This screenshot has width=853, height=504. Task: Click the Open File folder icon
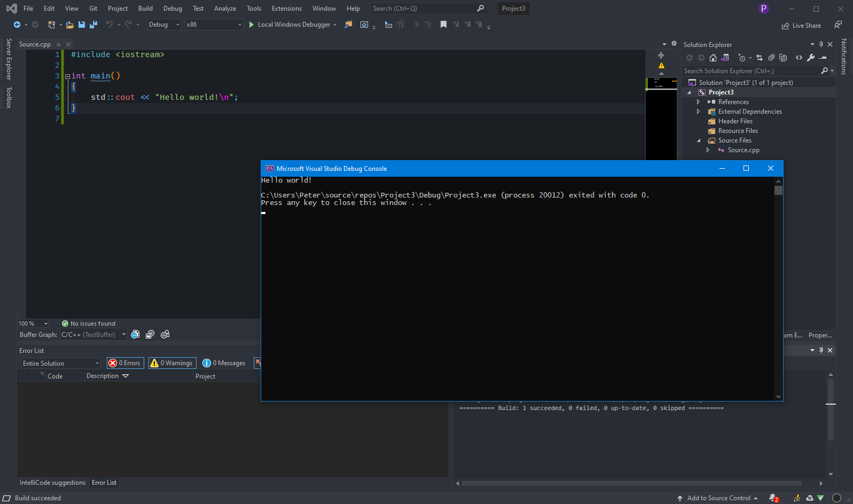pyautogui.click(x=69, y=25)
